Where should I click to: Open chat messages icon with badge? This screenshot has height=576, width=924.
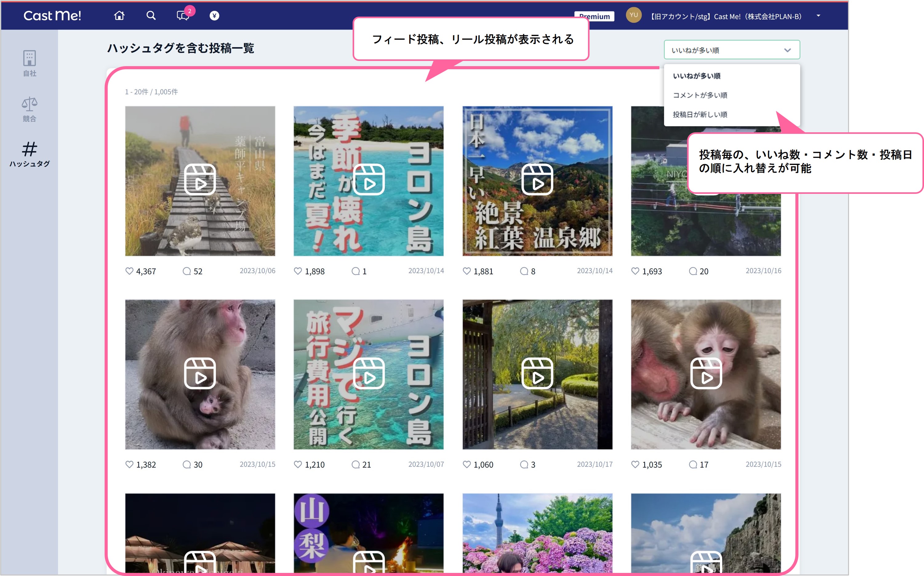183,16
